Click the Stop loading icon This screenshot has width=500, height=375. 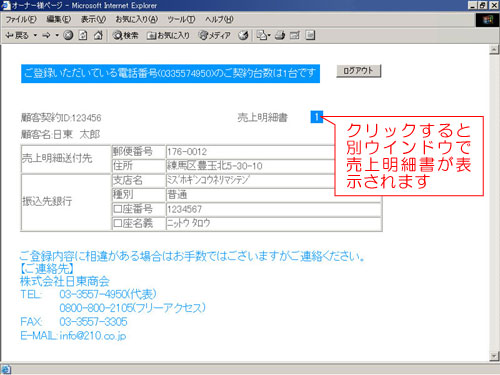[x=68, y=35]
